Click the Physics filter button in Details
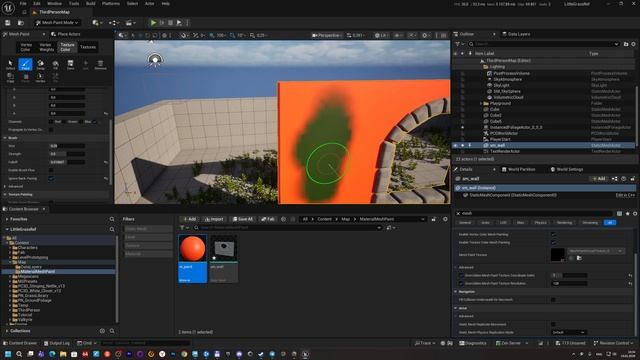The image size is (640, 360). pos(540,223)
